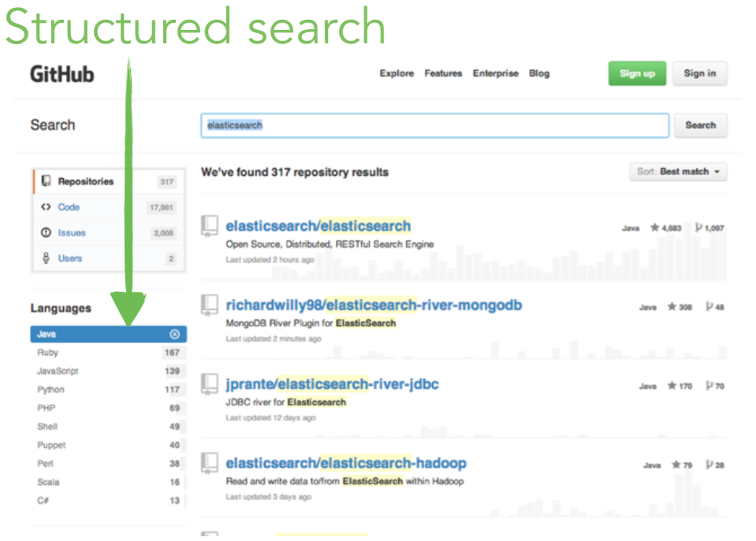Click the GitHub logo

[x=61, y=74]
